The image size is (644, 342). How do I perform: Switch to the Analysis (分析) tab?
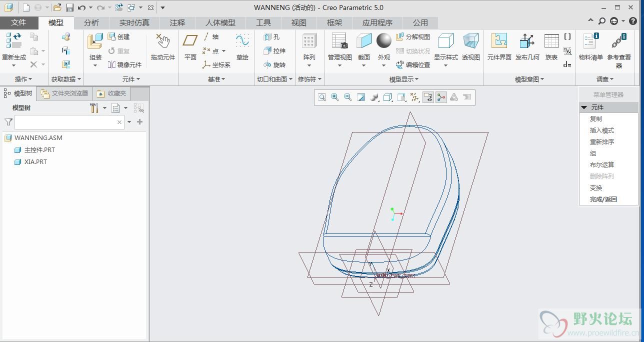(x=91, y=22)
